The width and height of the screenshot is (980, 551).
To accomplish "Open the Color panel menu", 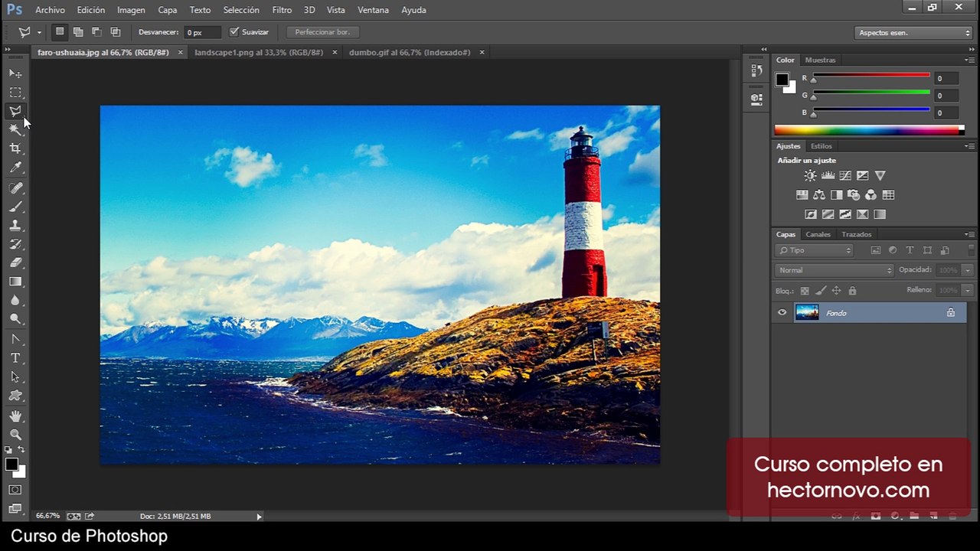I will click(969, 60).
